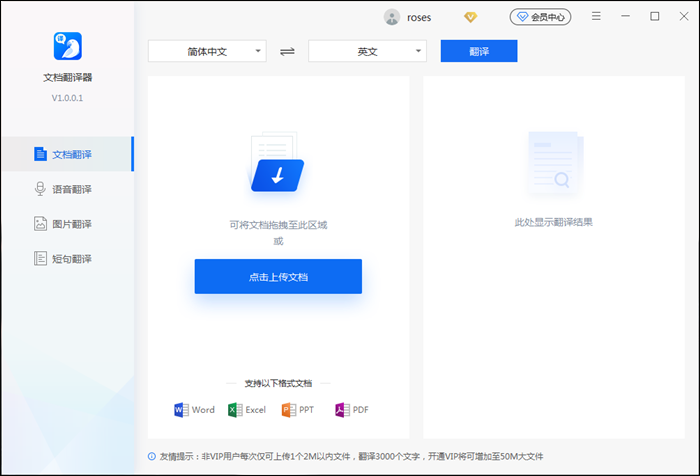The image size is (700, 476).
Task: Open the 会员中心 member center
Action: (541, 17)
